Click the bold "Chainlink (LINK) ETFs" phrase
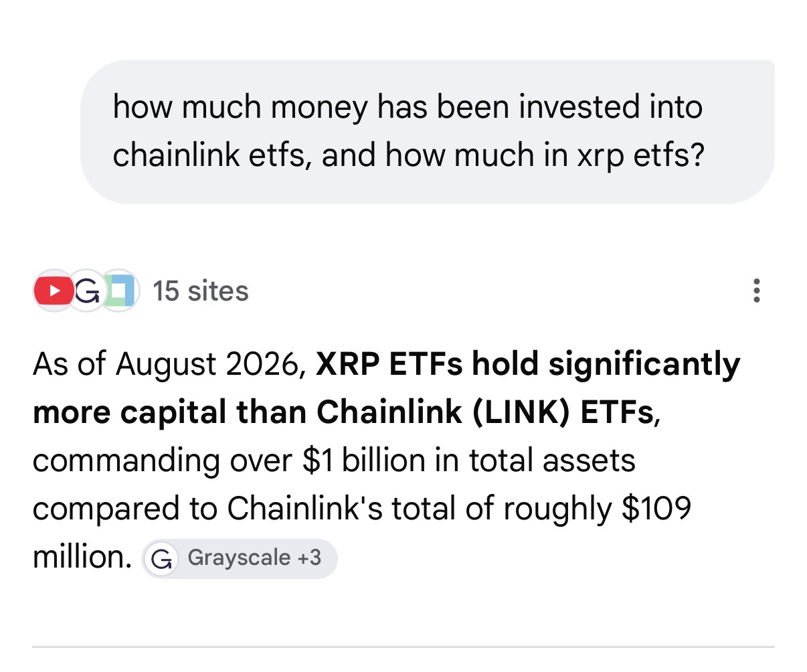This screenshot has height=672, width=807. click(x=485, y=412)
